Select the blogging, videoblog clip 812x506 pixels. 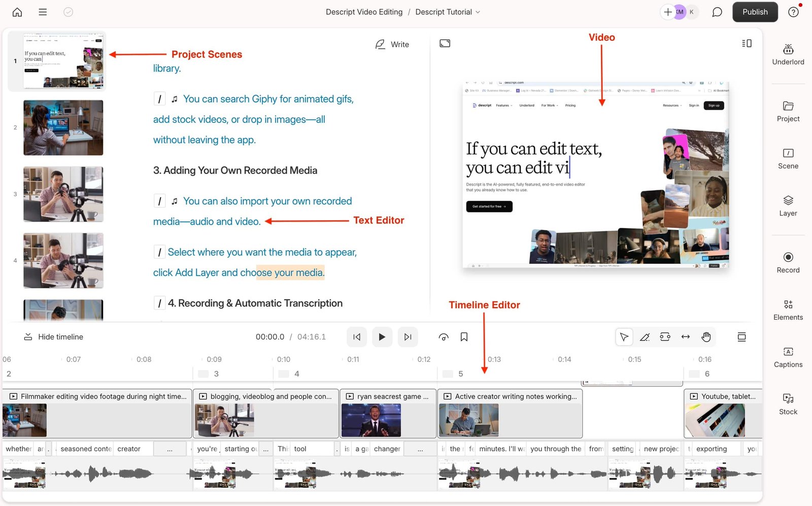(266, 414)
